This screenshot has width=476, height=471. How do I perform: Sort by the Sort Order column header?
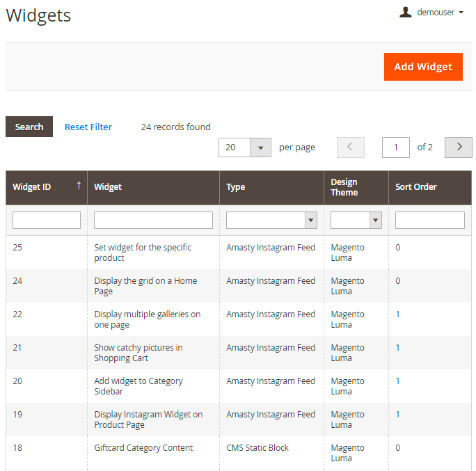[415, 186]
